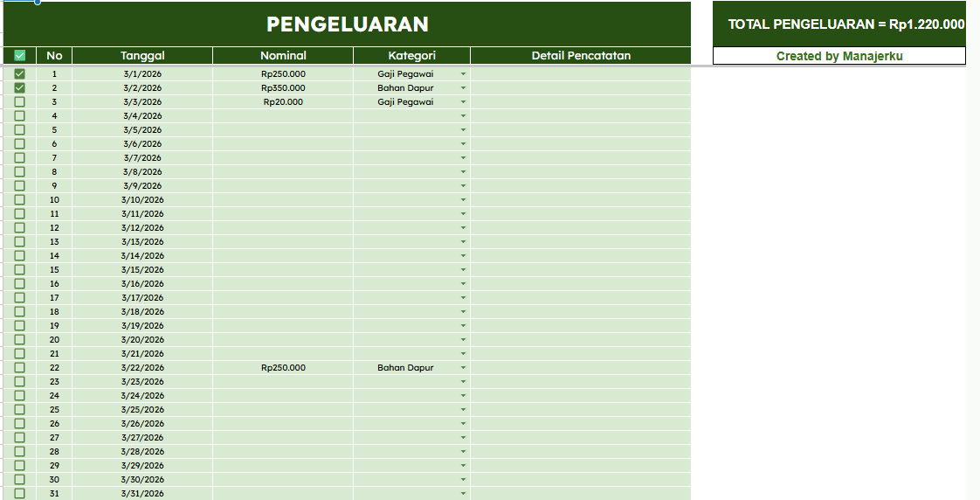Tick the checkbox next to 3/15/2026

tap(19, 270)
